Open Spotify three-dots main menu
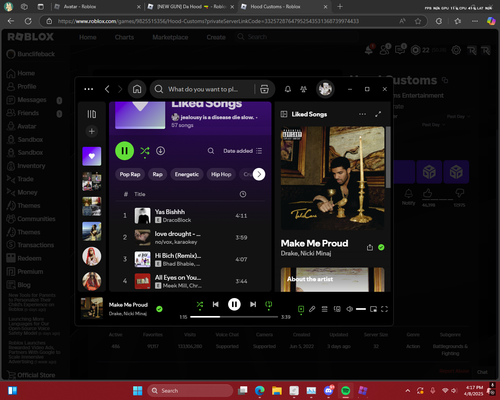 tap(89, 89)
